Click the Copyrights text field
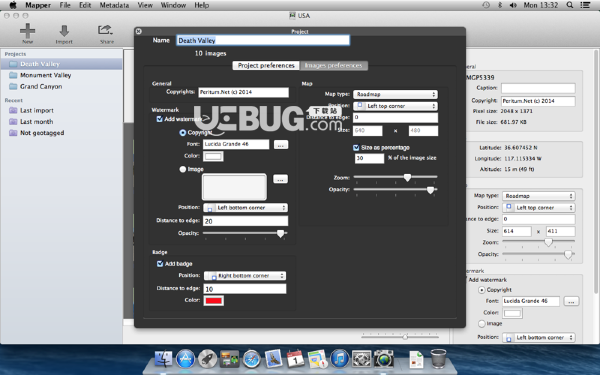The width and height of the screenshot is (600, 375). [243, 92]
